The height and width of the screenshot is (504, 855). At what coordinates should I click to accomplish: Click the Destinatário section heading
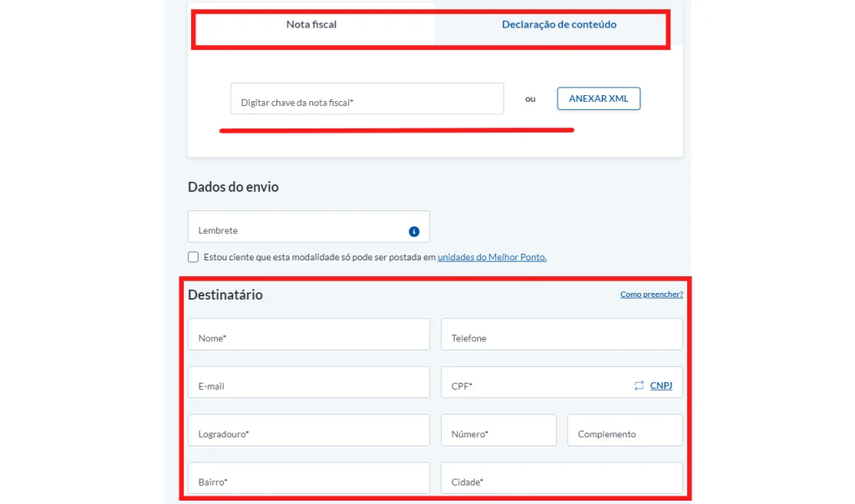click(x=225, y=295)
